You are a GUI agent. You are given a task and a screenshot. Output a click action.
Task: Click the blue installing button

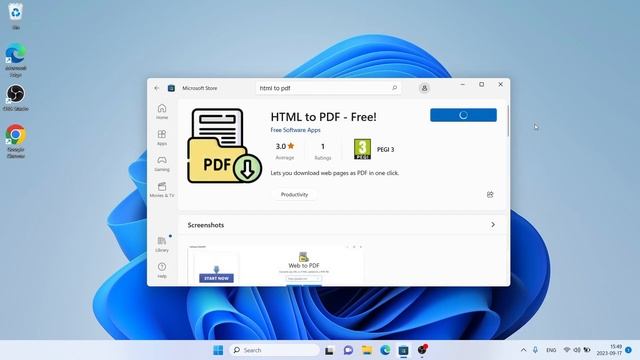tap(463, 115)
